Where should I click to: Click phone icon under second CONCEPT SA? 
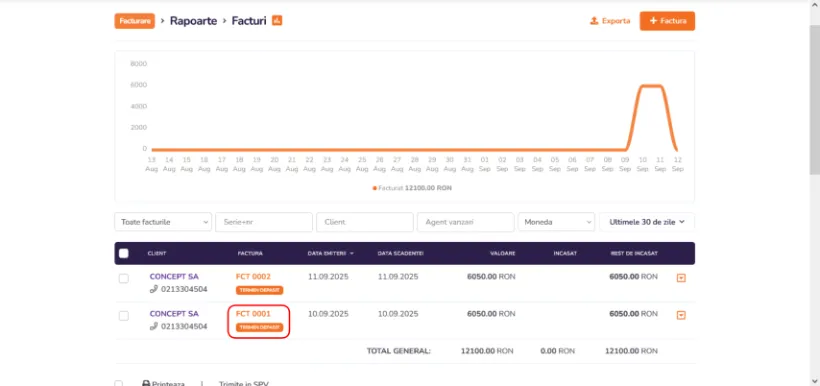(x=153, y=326)
